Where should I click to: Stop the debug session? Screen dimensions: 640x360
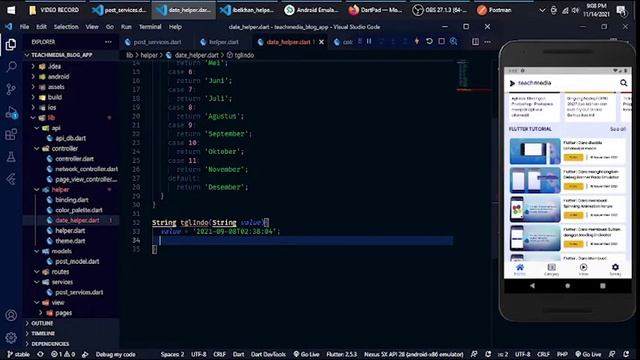click(x=442, y=41)
